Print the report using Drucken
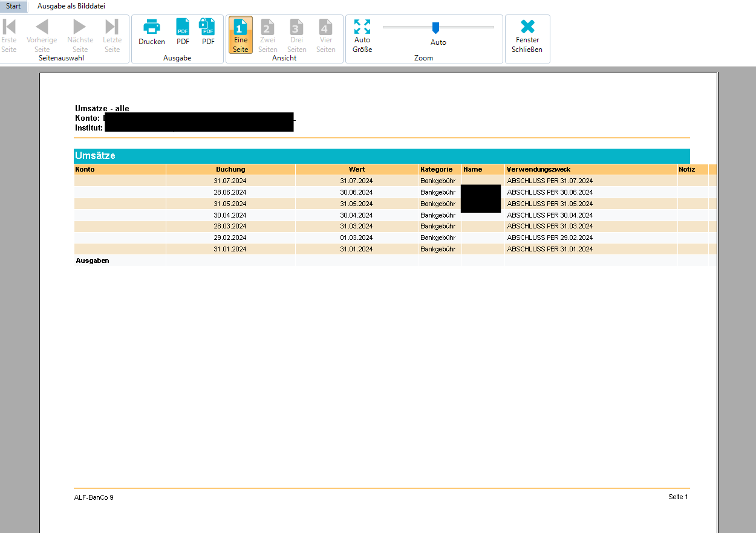Viewport: 756px width, 533px height. click(151, 33)
